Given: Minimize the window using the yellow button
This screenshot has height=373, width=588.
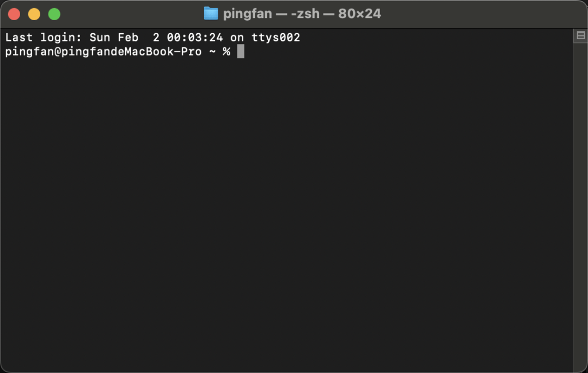Looking at the screenshot, I should click(x=34, y=14).
